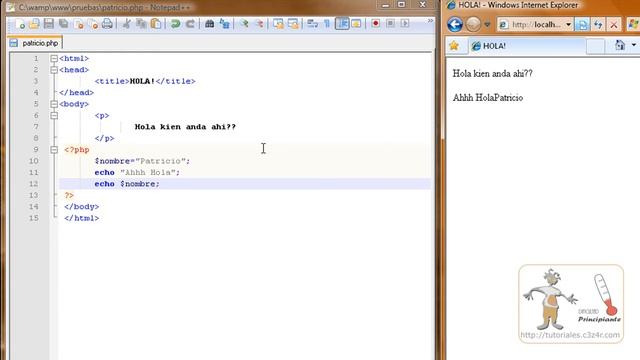Click the Save All toolbar icon
This screenshot has height=360, width=640.
point(64,24)
